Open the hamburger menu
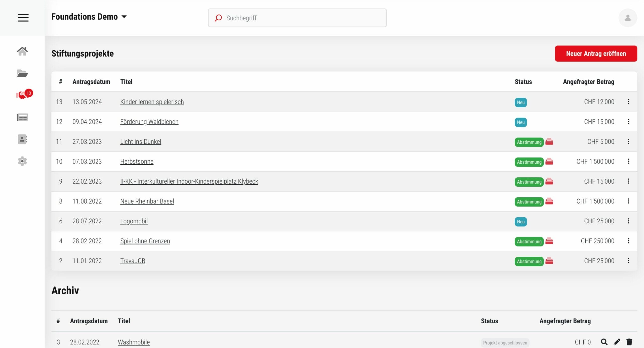Viewport: 644px width, 348px height. [23, 18]
